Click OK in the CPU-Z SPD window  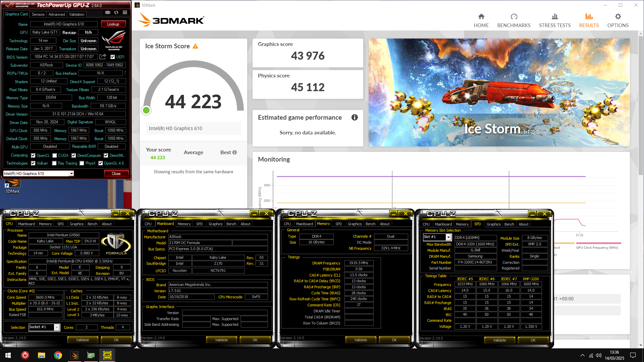533,340
